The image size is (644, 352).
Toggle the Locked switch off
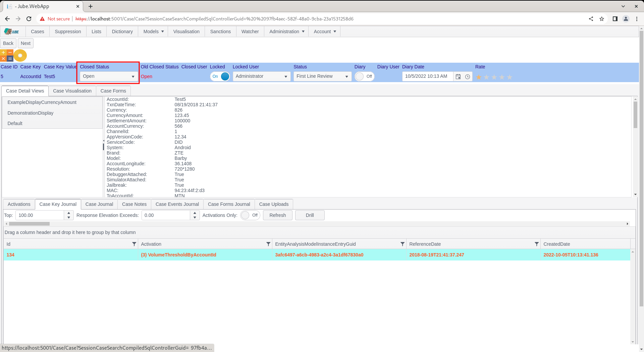click(x=220, y=76)
